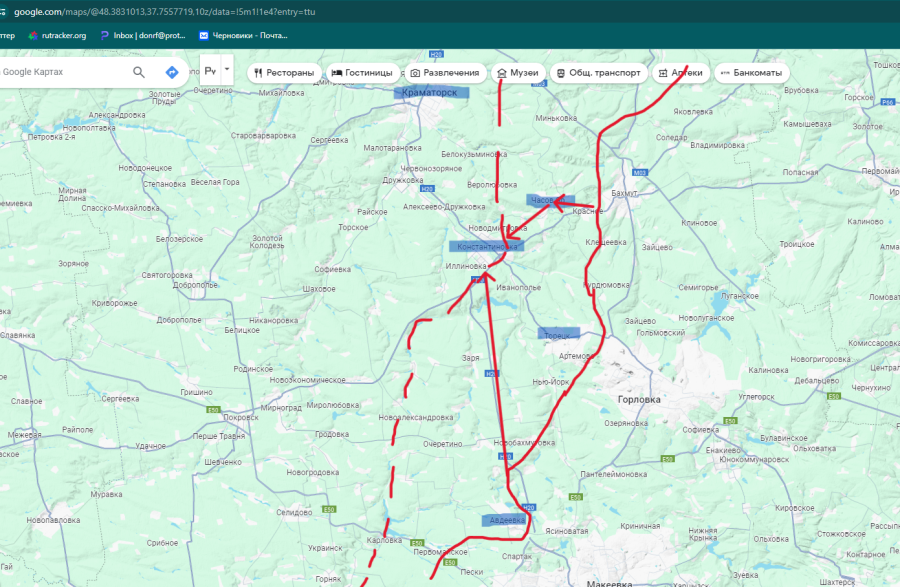
Task: Click the H20 road shield above Краматорск
Action: coord(436,55)
